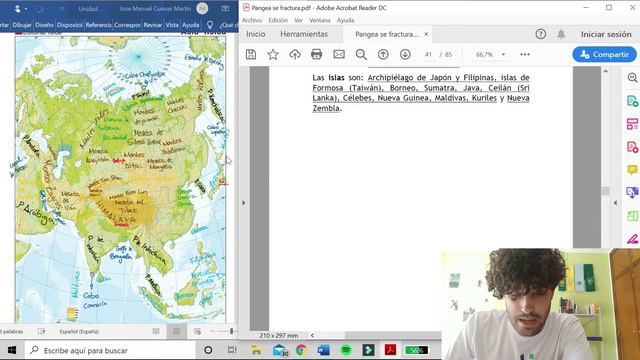The image size is (640, 360).
Task: Click the Compartir button
Action: (x=604, y=54)
